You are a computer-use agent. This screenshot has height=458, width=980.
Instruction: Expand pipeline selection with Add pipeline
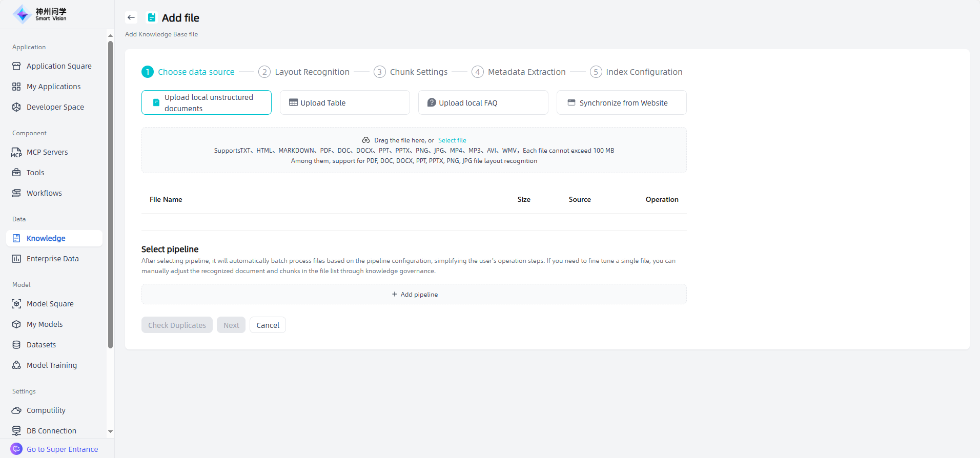pyautogui.click(x=414, y=294)
